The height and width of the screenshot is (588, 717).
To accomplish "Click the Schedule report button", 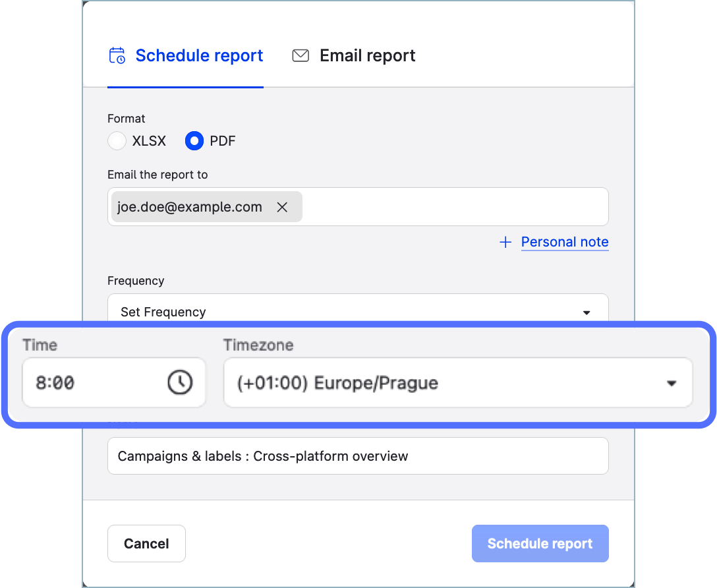I will (540, 543).
